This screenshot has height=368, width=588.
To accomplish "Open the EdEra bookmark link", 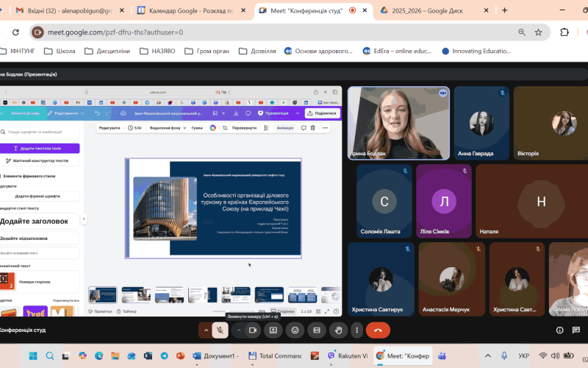I will pos(395,52).
